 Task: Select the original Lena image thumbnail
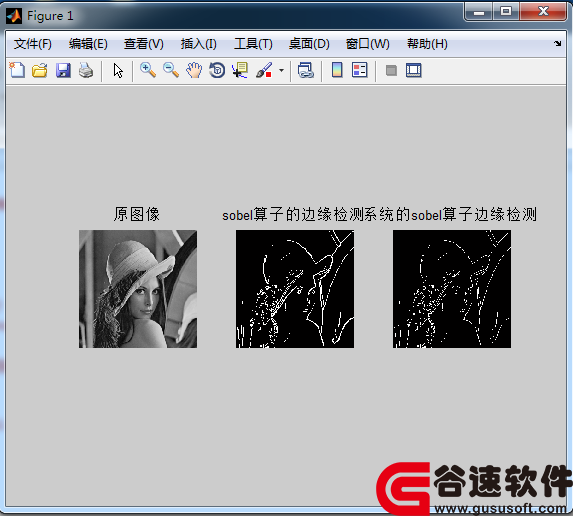pyautogui.click(x=138, y=289)
